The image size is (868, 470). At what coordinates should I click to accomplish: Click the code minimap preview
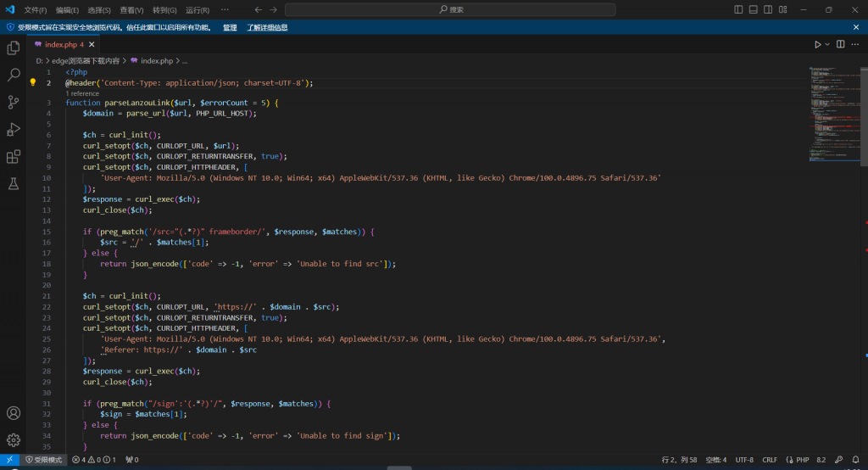tap(834, 114)
